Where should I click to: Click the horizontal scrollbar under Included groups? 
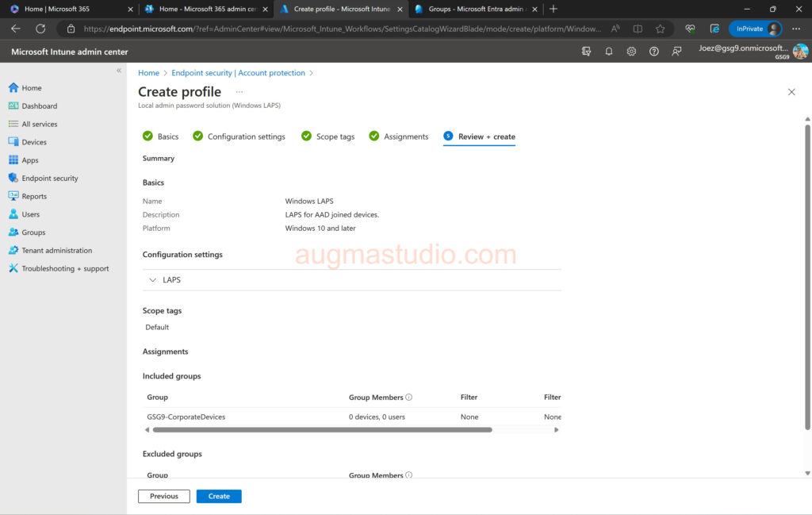coord(322,430)
